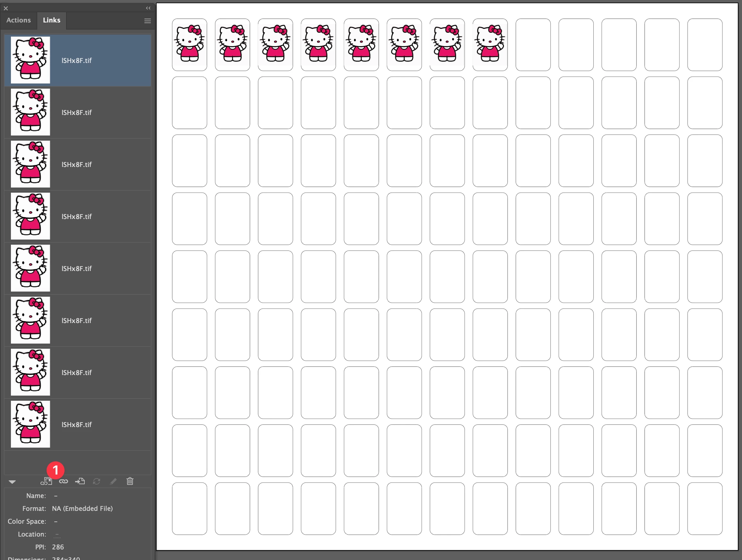The height and width of the screenshot is (560, 742).
Task: Select the second ISHx8F.tif link row
Action: pos(77,112)
